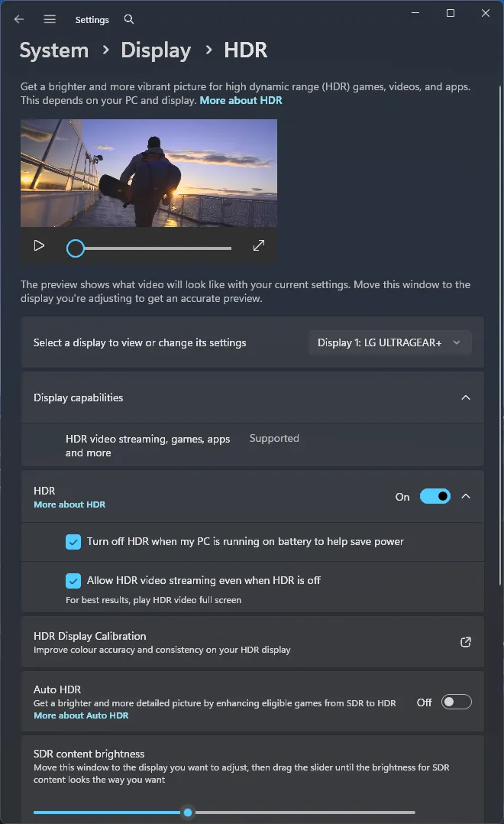
Task: Click the SDR content brightness slider handle
Action: [x=188, y=813]
